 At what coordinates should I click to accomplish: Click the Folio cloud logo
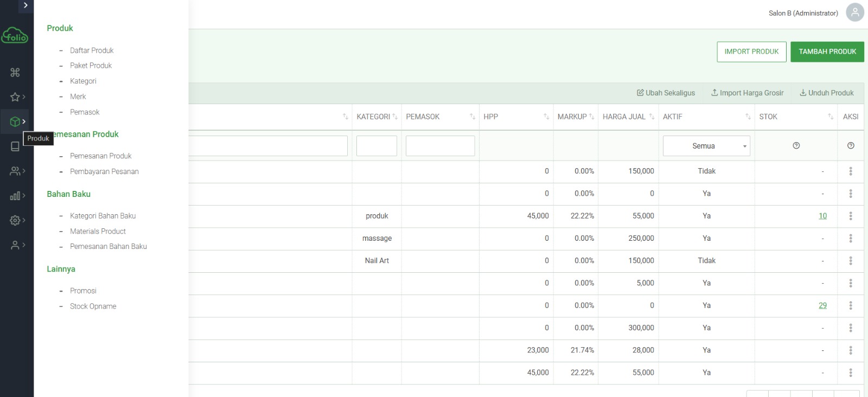click(x=15, y=36)
